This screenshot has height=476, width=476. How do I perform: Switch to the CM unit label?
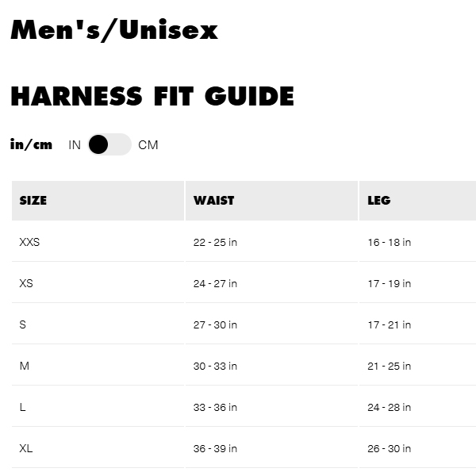[148, 145]
